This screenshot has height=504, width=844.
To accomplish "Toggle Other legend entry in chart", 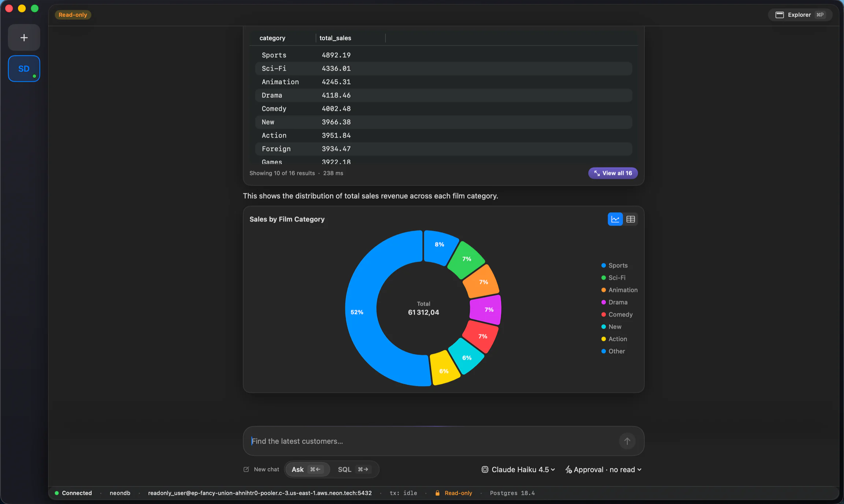I will coord(613,351).
